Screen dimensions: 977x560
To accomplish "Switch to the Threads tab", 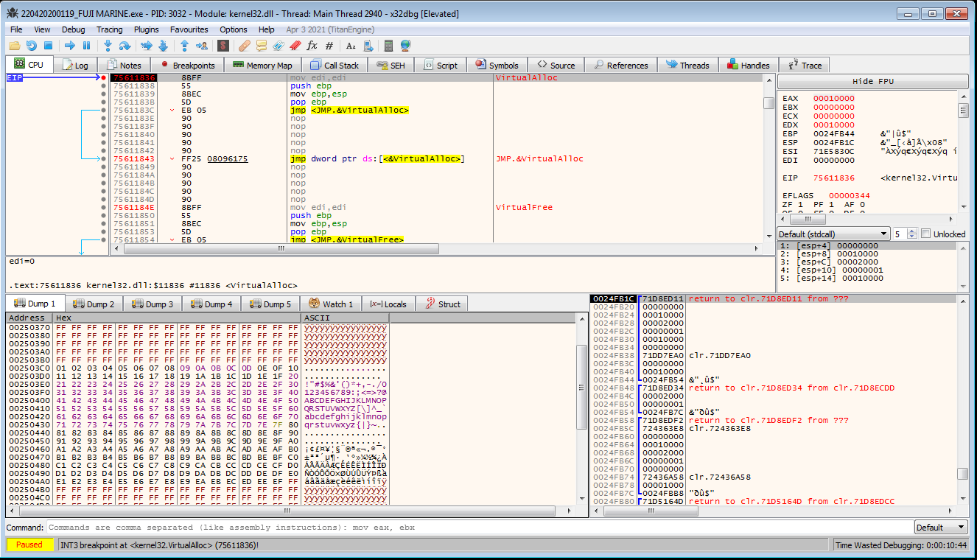I will 687,65.
